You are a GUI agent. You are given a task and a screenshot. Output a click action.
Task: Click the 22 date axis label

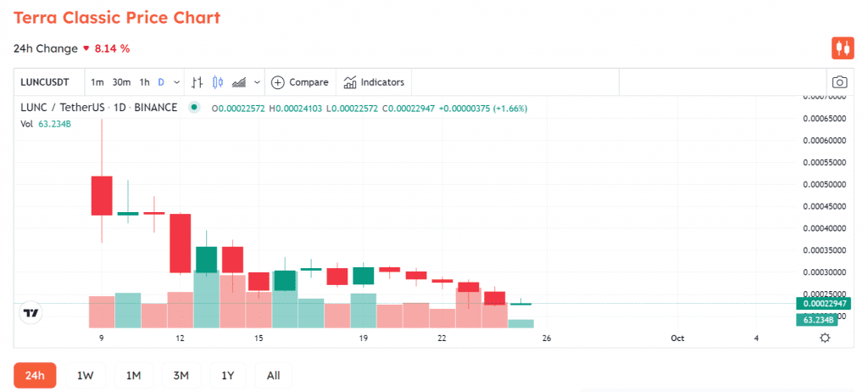point(442,339)
